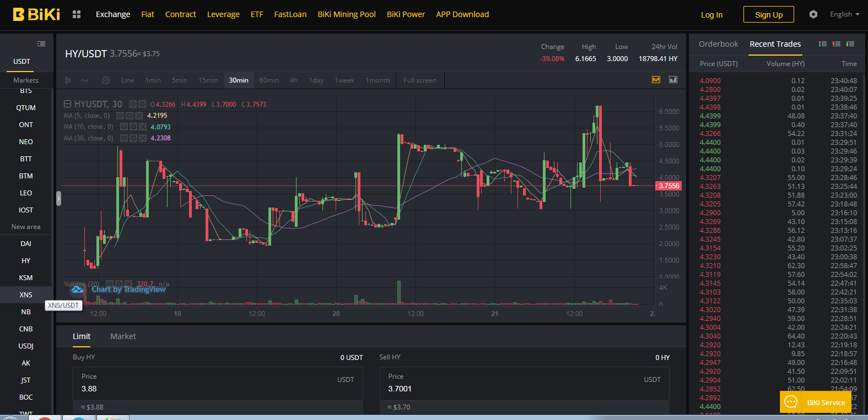Switch chart to Line mode
This screenshot has width=868, height=420.
[128, 80]
